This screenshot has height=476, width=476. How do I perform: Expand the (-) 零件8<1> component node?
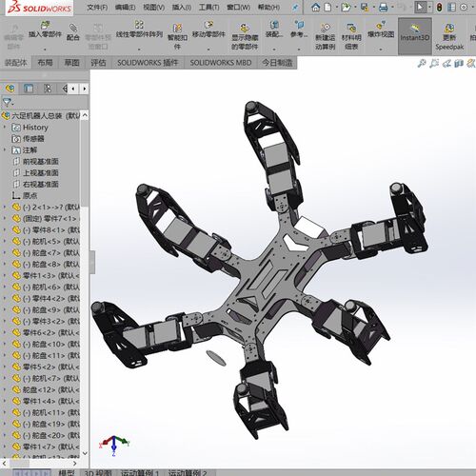tap(5, 229)
